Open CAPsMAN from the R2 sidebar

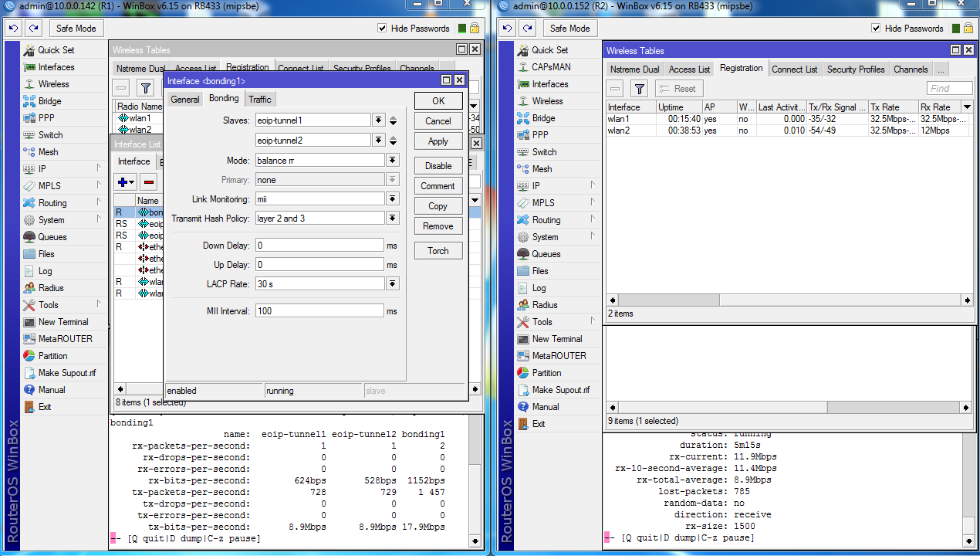click(x=550, y=67)
